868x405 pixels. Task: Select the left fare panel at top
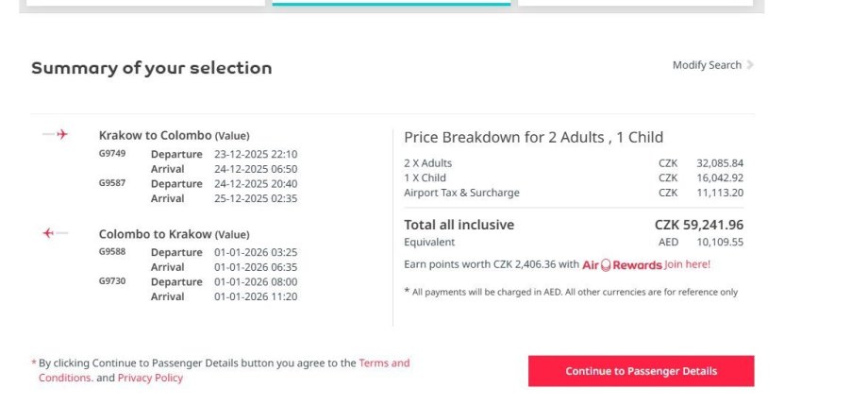coord(145,3)
